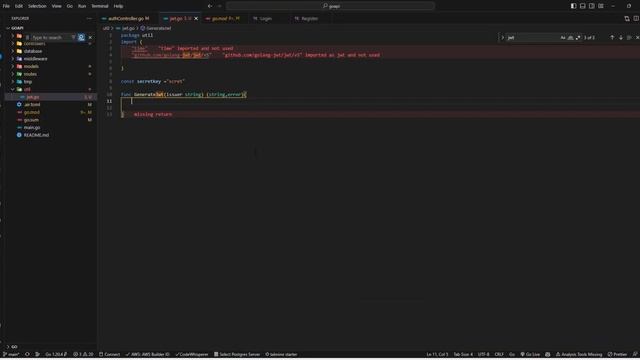Click Connect in the status bar
640x360 pixels.
(109, 354)
